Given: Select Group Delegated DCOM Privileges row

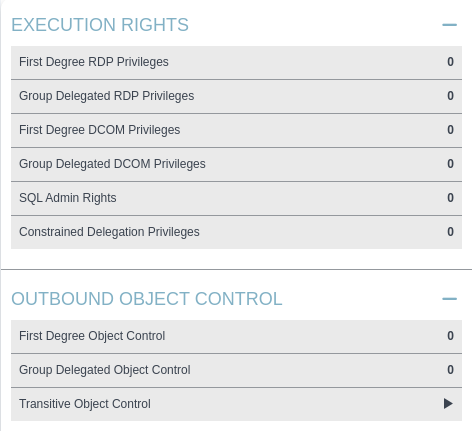Looking at the screenshot, I should [x=236, y=164].
